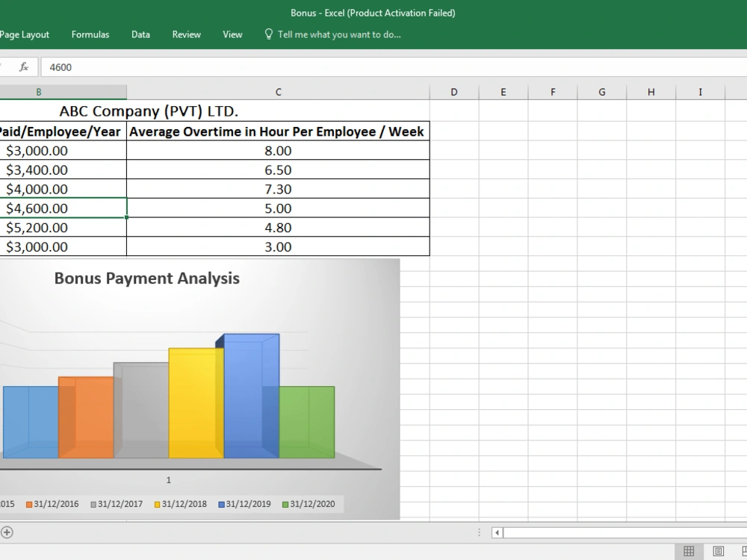
Task: Select the View ribbon tab
Action: click(x=232, y=34)
